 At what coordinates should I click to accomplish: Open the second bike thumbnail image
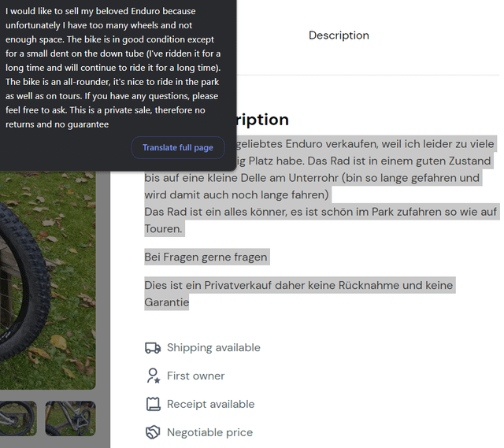[x=70, y=418]
